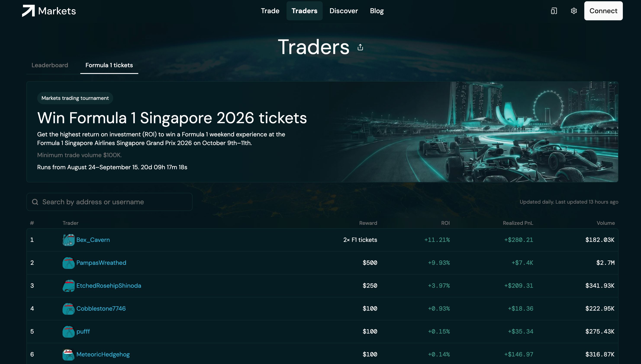Open the Trade menu item
This screenshot has width=641, height=364.
[270, 11]
